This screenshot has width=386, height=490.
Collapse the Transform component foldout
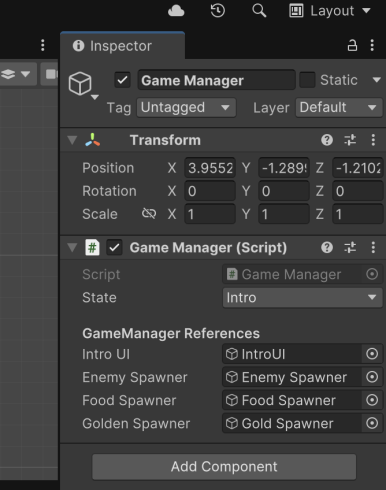tap(72, 140)
